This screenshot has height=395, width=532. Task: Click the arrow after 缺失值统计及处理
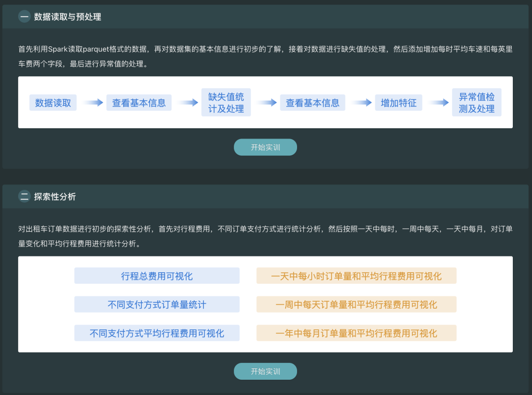(266, 103)
